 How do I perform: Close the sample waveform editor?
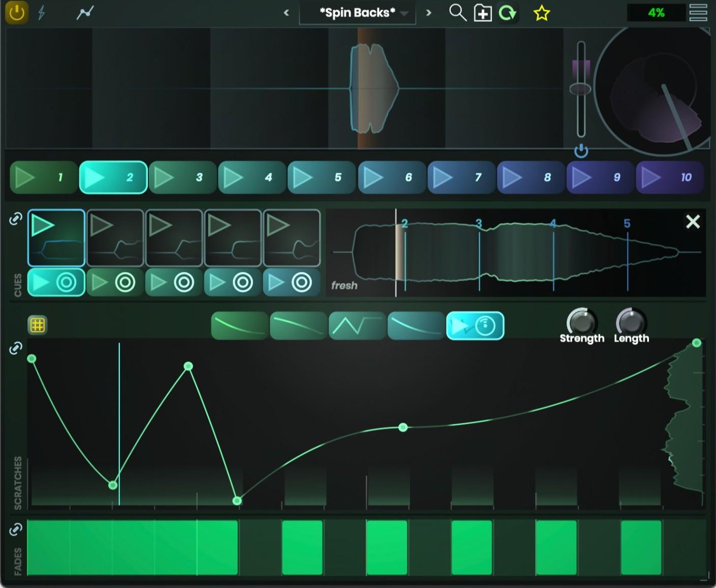pyautogui.click(x=693, y=222)
